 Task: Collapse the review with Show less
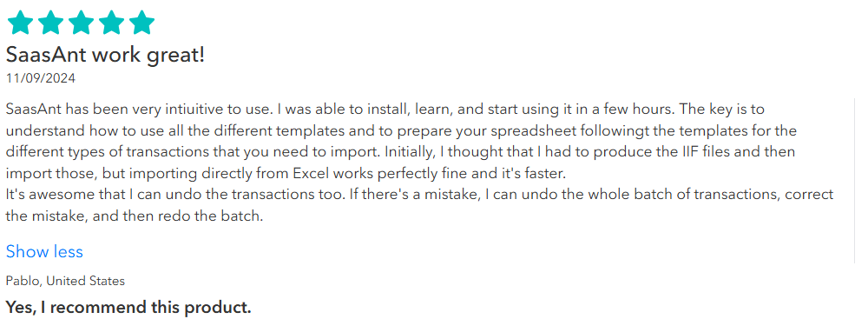44,252
